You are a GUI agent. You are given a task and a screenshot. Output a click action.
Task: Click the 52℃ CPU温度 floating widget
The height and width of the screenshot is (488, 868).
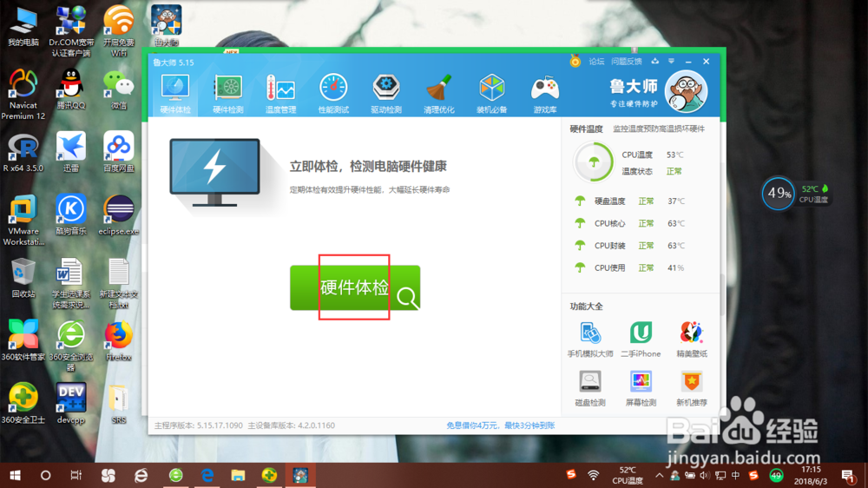[814, 194]
